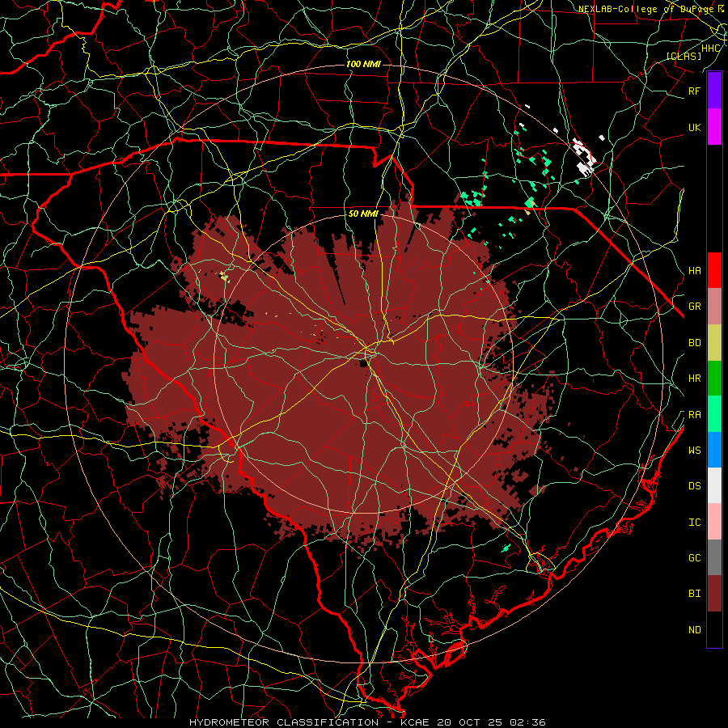The image size is (728, 728).
Task: Click the GC legend label
Action: click(x=694, y=558)
